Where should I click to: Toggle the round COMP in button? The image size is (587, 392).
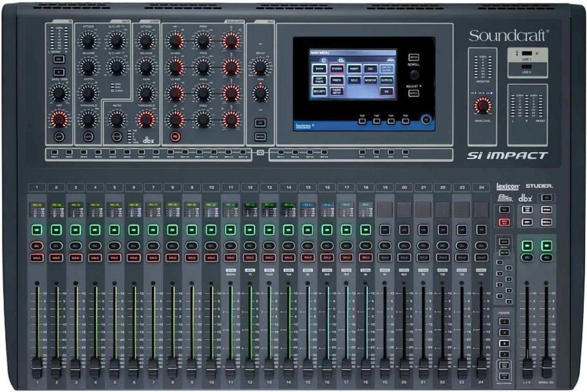click(117, 137)
